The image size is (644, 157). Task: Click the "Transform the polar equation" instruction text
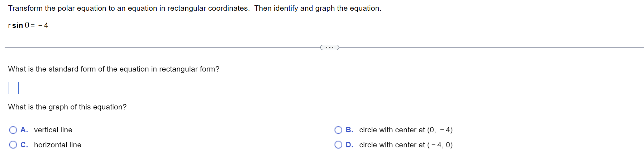coord(195,8)
